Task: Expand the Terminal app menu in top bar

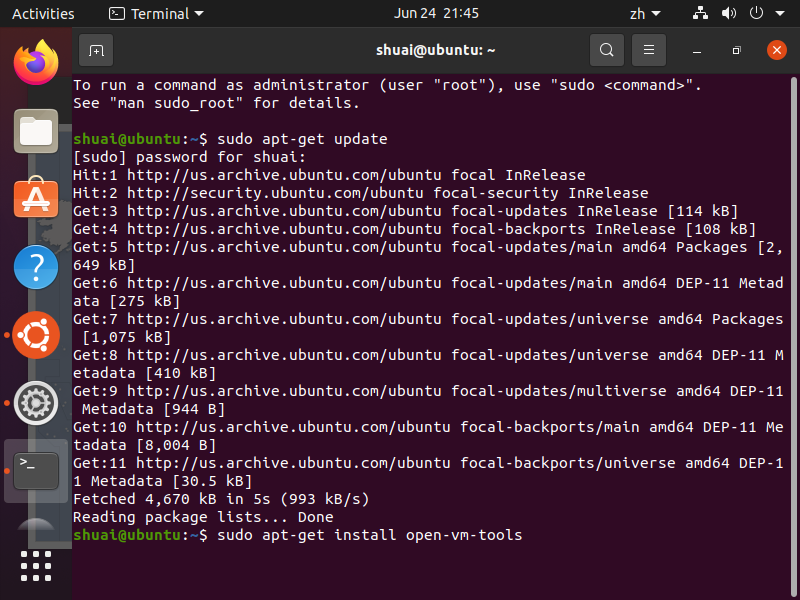Action: click(x=156, y=14)
